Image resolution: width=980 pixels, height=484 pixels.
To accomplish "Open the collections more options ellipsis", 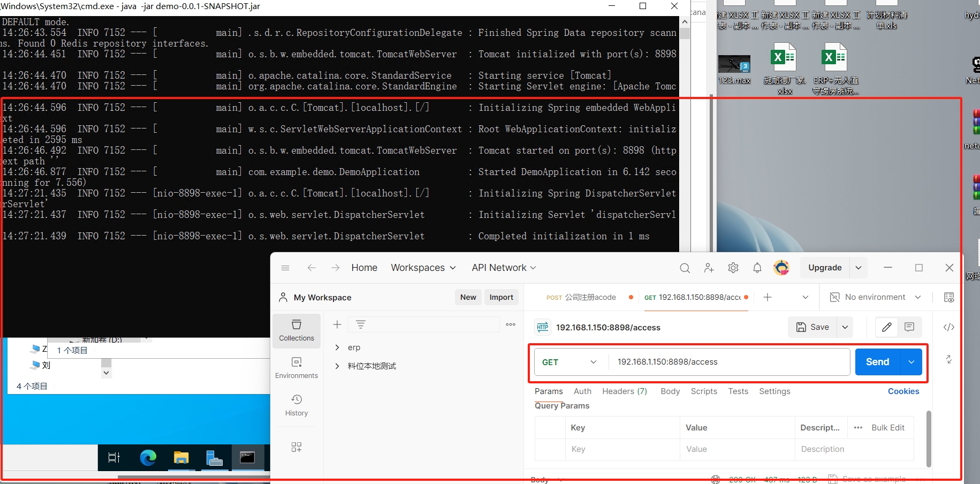I will coord(511,324).
